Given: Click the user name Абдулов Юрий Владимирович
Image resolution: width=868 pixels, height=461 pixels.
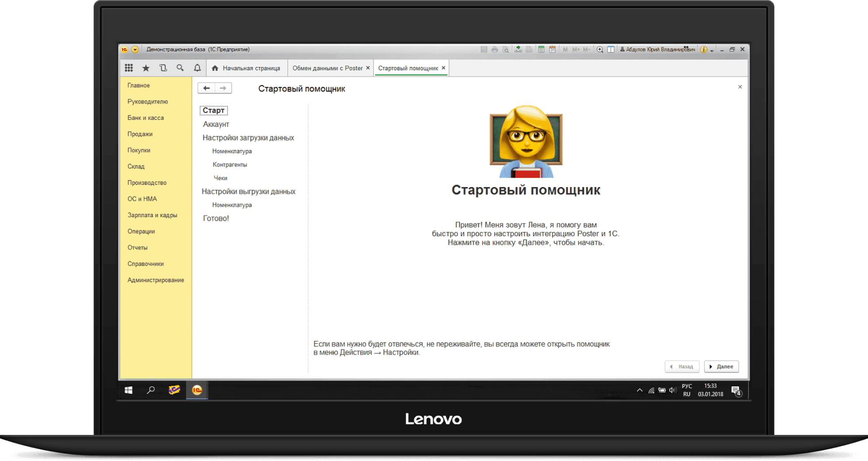Looking at the screenshot, I should click(x=657, y=50).
